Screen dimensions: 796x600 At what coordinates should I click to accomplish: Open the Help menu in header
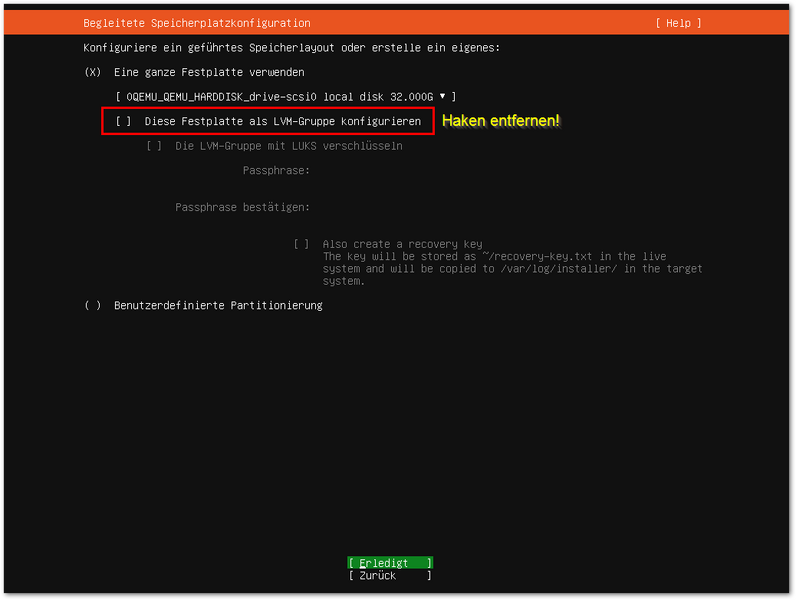point(678,23)
